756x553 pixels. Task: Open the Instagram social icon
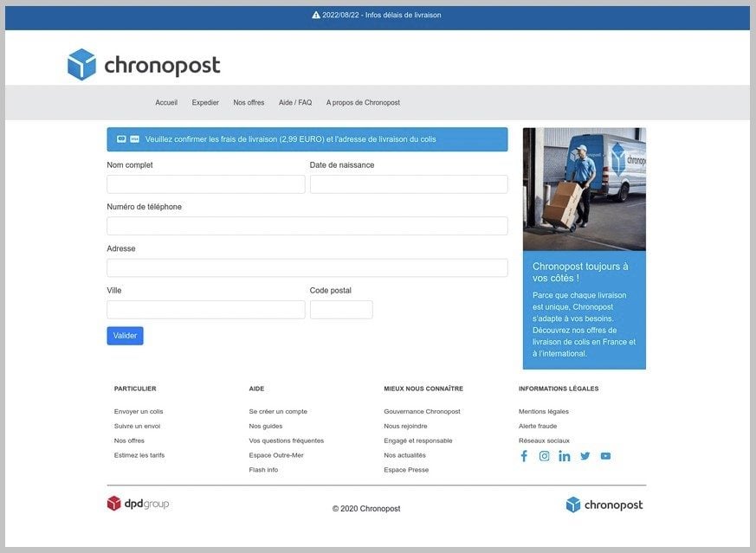(x=544, y=456)
